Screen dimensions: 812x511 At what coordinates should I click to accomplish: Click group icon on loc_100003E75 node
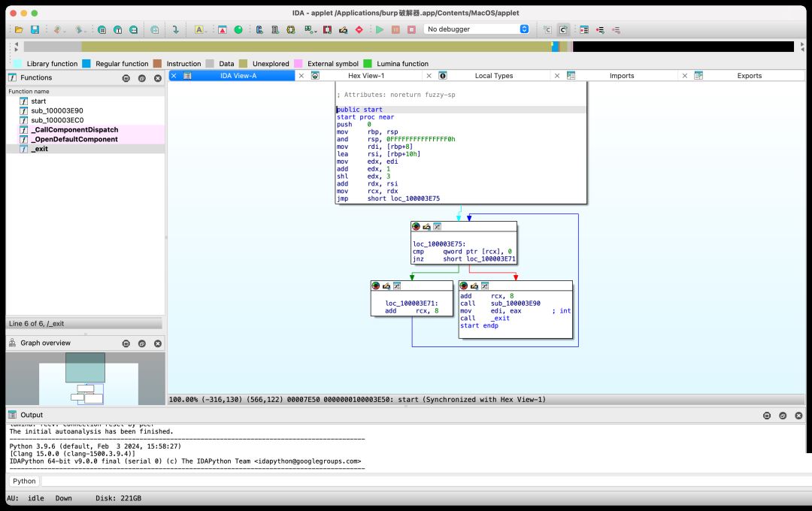[437, 226]
